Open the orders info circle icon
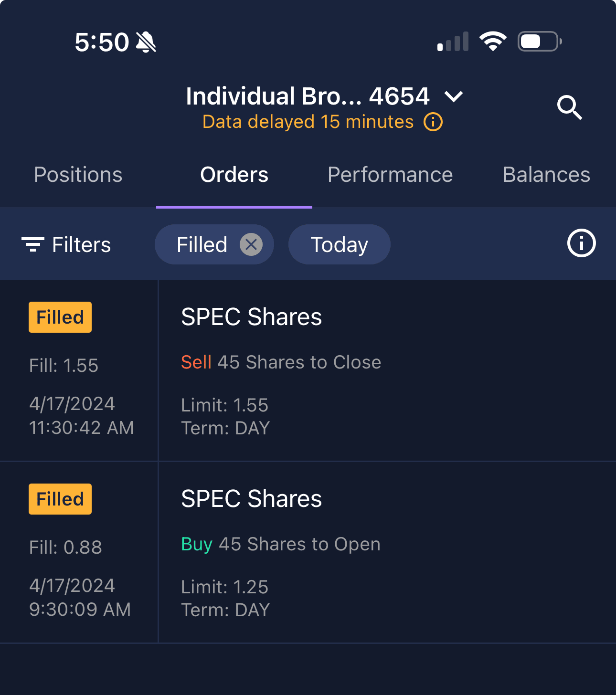Viewport: 616px width, 695px height. [x=581, y=243]
